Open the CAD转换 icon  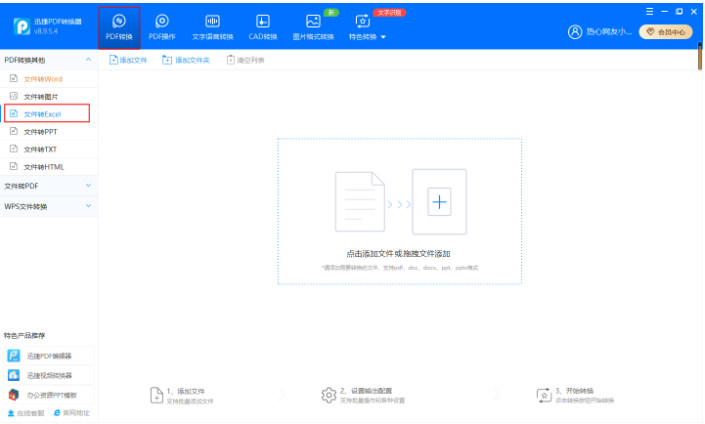263,20
